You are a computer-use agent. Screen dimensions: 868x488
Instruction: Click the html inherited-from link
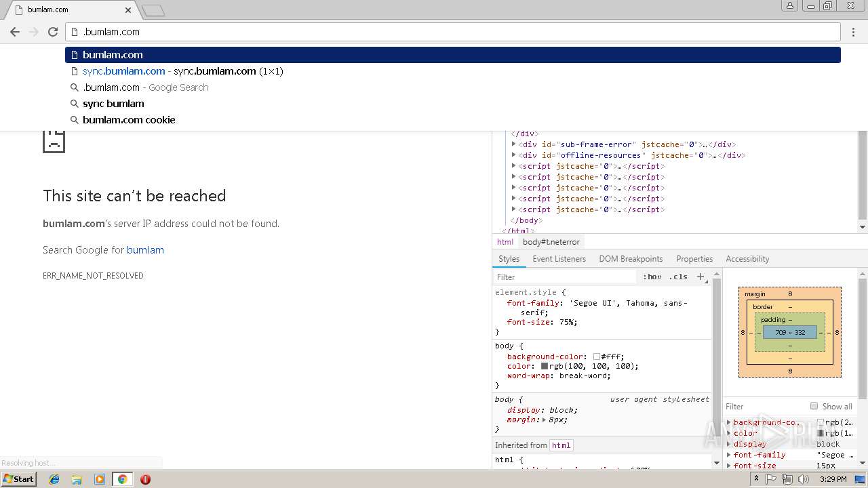coord(561,445)
